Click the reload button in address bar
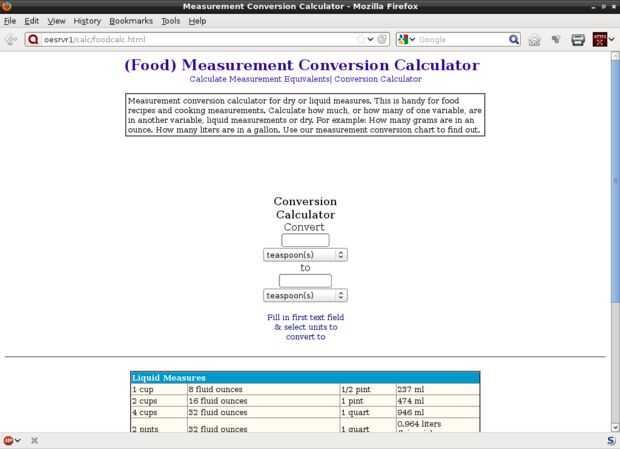 [382, 40]
